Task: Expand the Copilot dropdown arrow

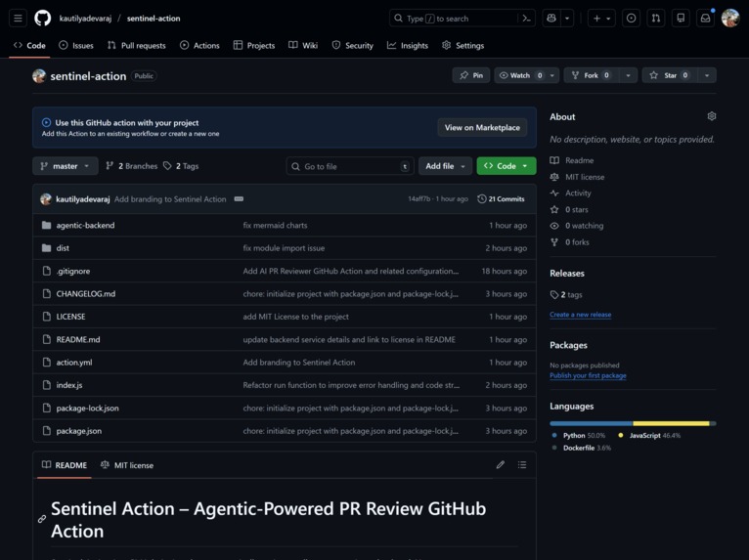Action: [567, 19]
